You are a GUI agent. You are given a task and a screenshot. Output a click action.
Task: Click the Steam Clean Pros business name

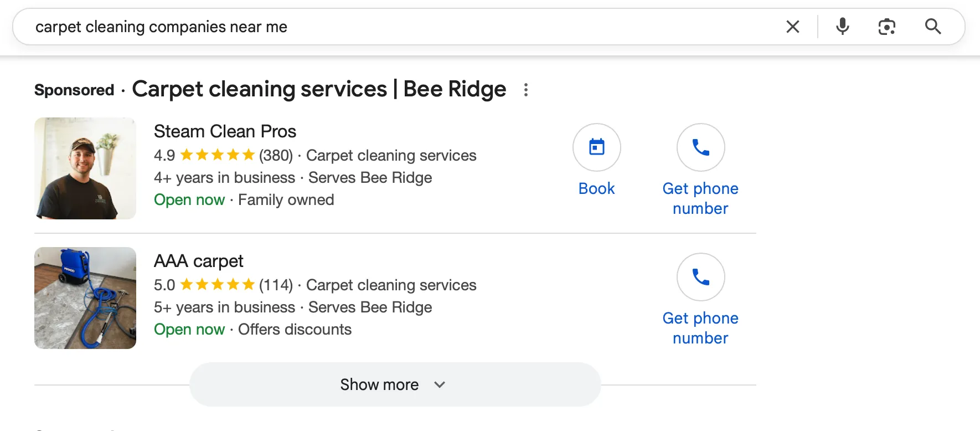coord(224,131)
